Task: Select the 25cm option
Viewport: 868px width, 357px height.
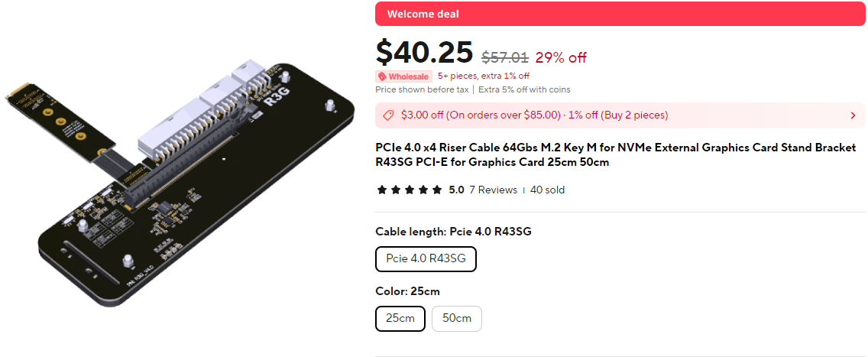Action: (400, 318)
